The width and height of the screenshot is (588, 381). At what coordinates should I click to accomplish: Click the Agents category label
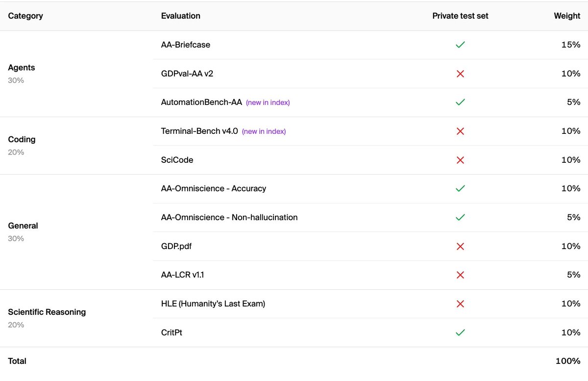click(x=22, y=68)
